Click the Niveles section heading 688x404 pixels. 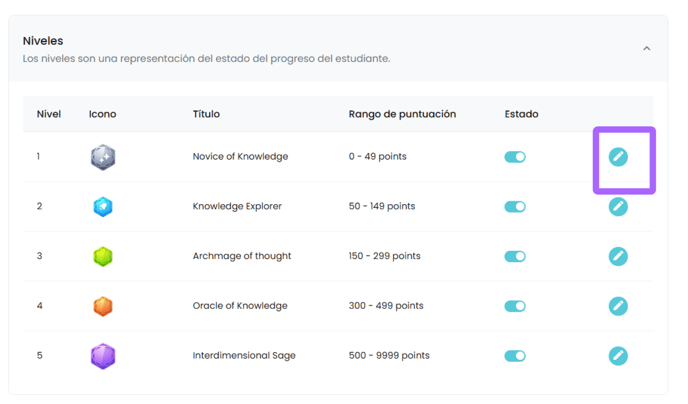(x=43, y=41)
